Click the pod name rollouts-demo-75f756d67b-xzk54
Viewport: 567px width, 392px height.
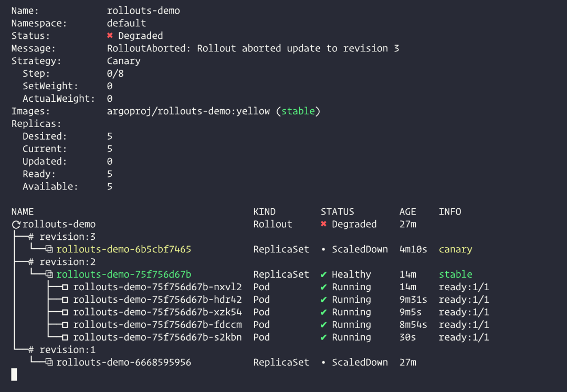157,312
